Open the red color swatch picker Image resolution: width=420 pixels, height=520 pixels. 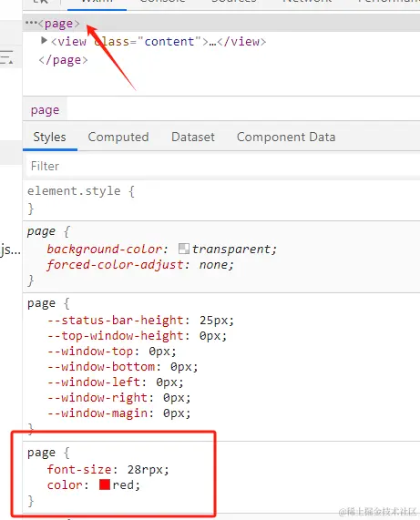[x=105, y=484]
